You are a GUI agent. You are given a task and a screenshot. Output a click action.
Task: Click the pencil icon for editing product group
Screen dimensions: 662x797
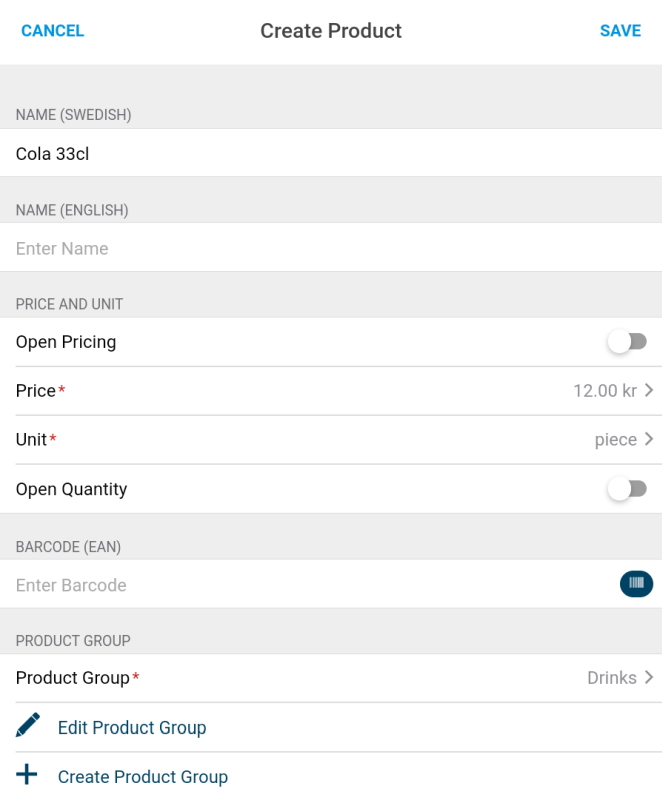click(x=28, y=725)
